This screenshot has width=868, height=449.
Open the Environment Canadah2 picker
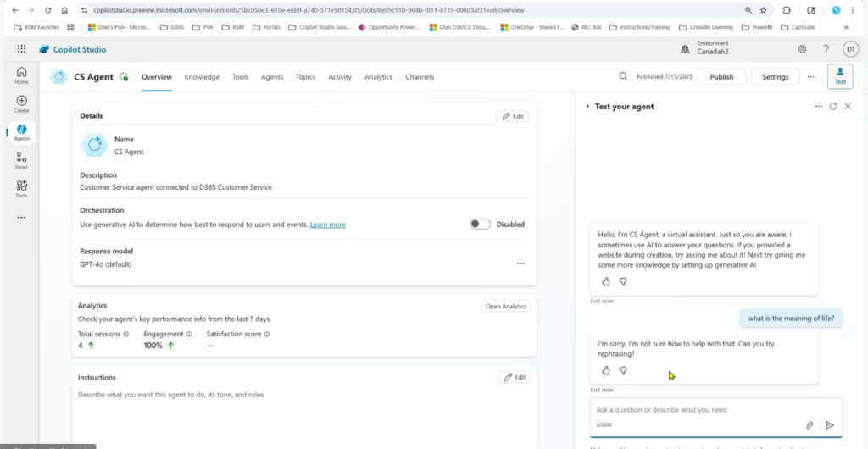[704, 47]
